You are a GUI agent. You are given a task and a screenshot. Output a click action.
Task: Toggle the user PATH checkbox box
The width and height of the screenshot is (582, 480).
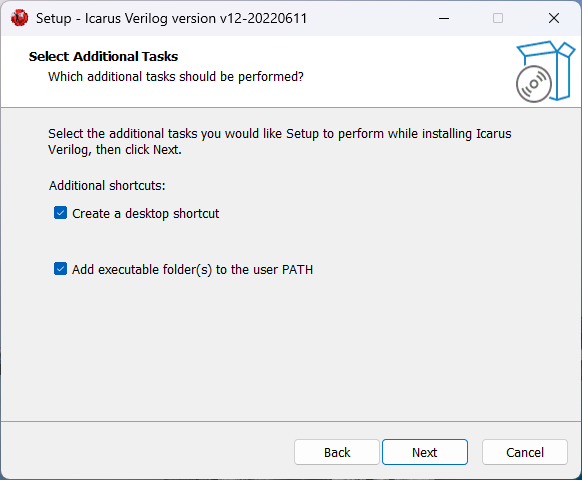pos(60,269)
